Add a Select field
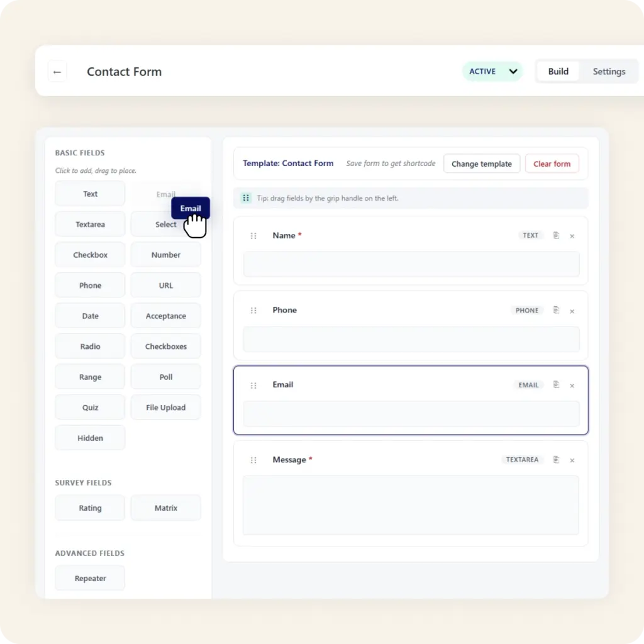644x644 pixels. 165,225
